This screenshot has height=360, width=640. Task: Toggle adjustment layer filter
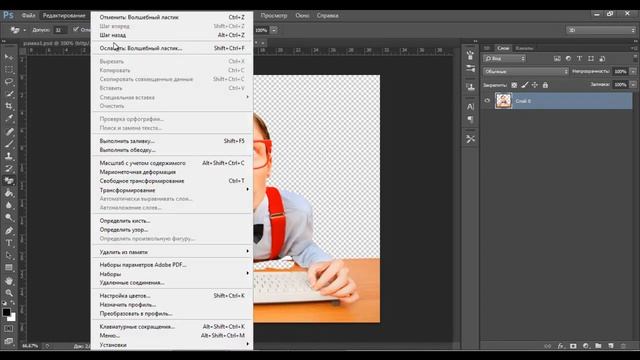(x=568, y=59)
